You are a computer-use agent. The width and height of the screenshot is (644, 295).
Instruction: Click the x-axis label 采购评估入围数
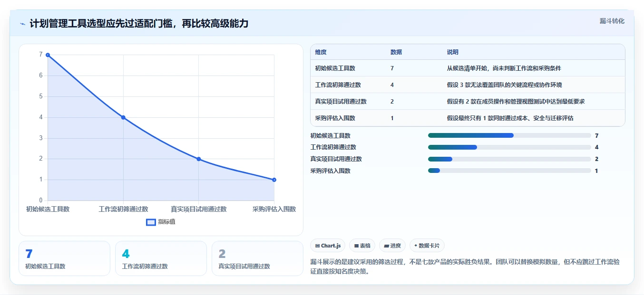point(274,209)
